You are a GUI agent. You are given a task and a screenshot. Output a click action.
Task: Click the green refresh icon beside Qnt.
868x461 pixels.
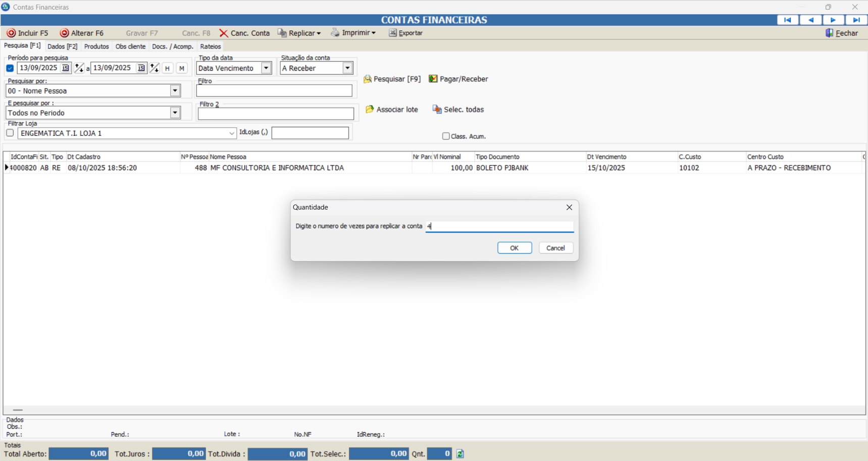point(460,454)
